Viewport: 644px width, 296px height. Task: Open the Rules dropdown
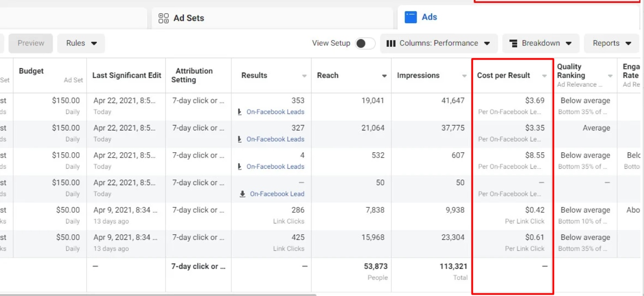click(x=81, y=44)
